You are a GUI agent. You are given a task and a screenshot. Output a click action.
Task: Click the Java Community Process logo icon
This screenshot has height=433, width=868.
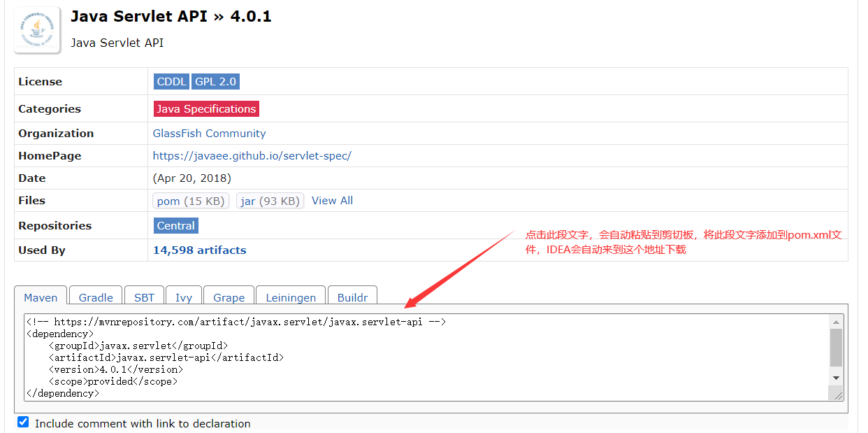[38, 29]
